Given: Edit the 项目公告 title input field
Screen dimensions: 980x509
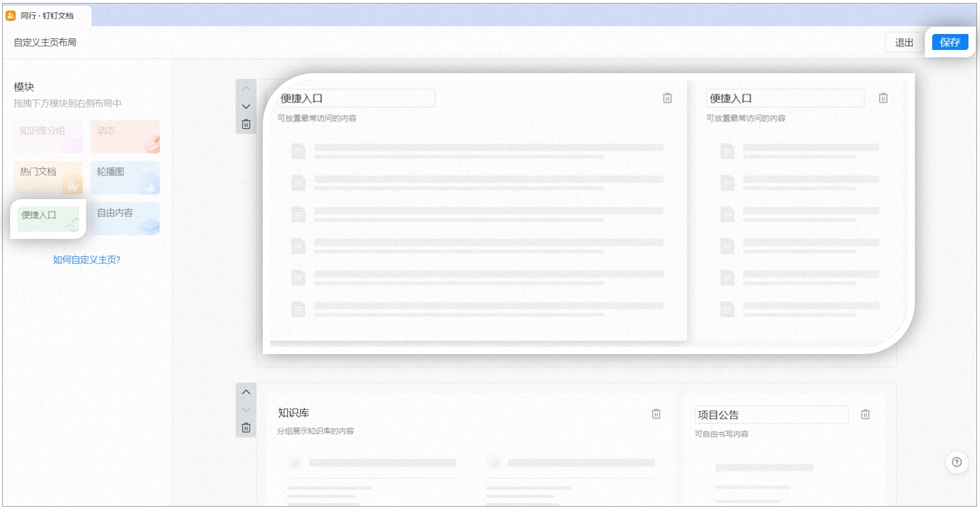Looking at the screenshot, I should [x=772, y=415].
